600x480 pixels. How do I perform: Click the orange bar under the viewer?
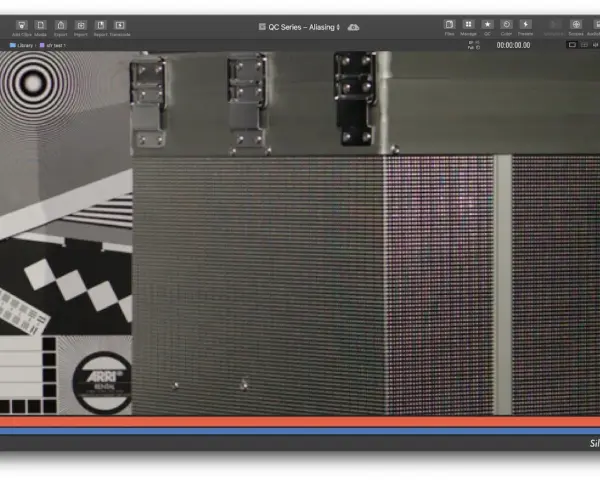300,421
